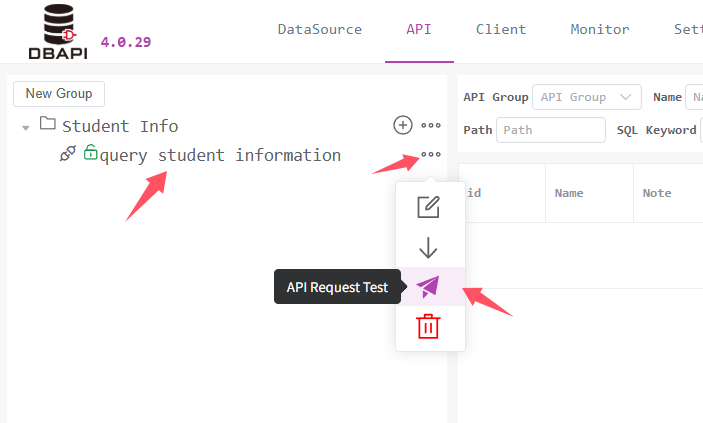Launch API Request Test paper plane icon
The image size is (703, 423).
click(428, 287)
